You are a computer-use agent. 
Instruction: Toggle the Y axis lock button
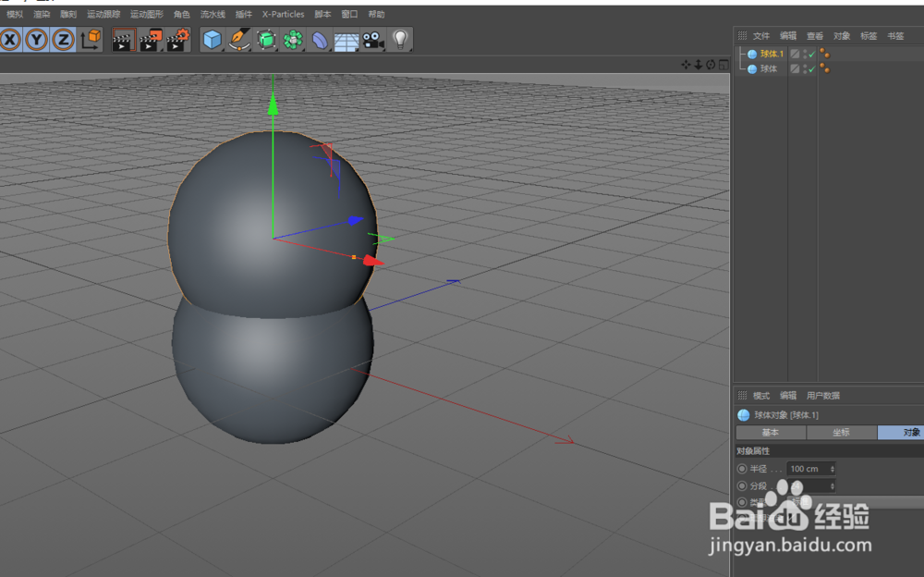[37, 40]
